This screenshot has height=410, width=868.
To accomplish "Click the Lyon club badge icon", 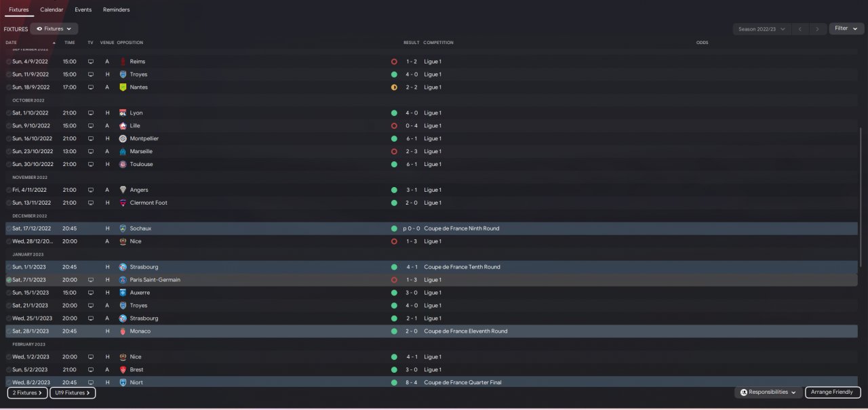I will (x=123, y=113).
